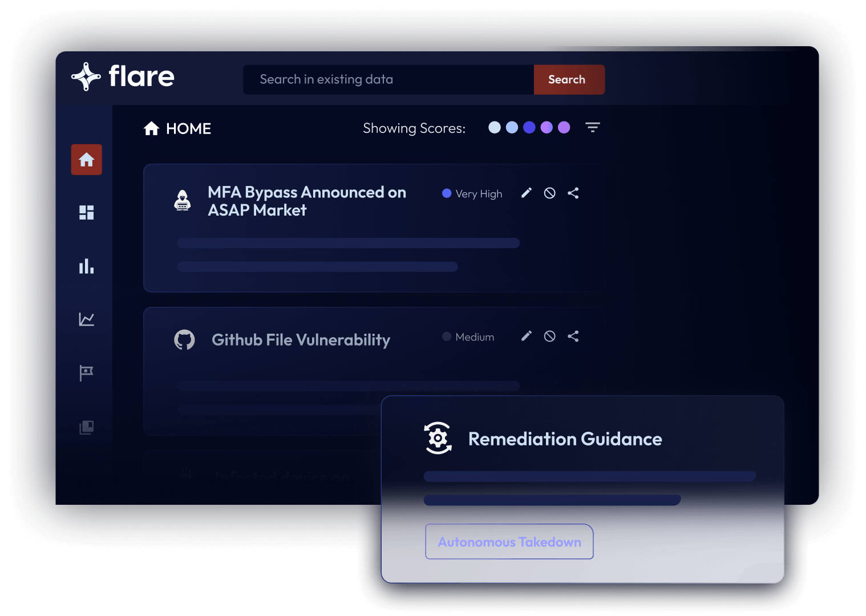Ignore the Github File Vulnerability alert

(x=550, y=337)
